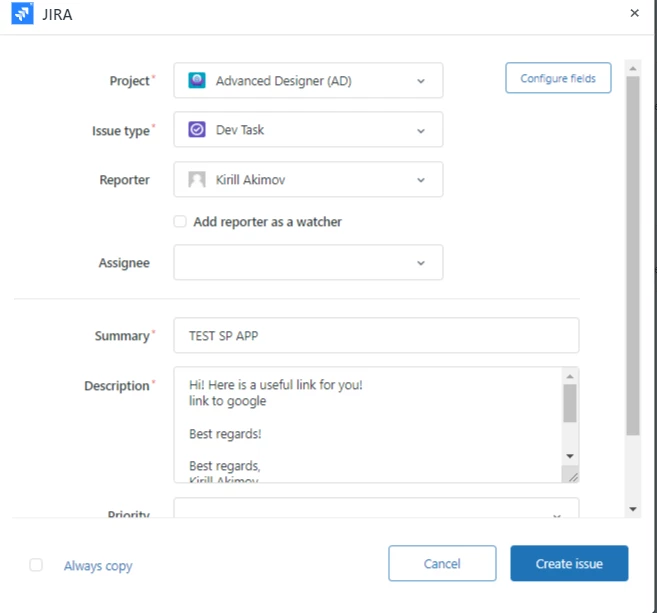Click the Description scrollbar up arrow
This screenshot has width=657, height=613.
click(570, 376)
